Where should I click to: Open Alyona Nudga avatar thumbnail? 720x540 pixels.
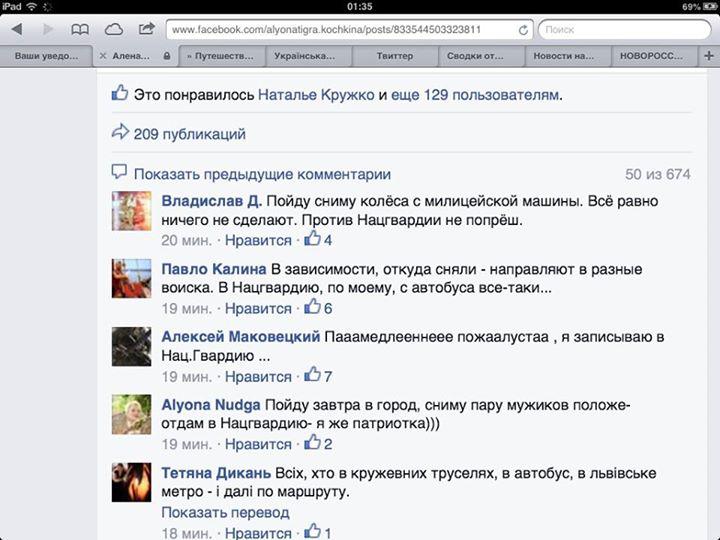pyautogui.click(x=131, y=414)
